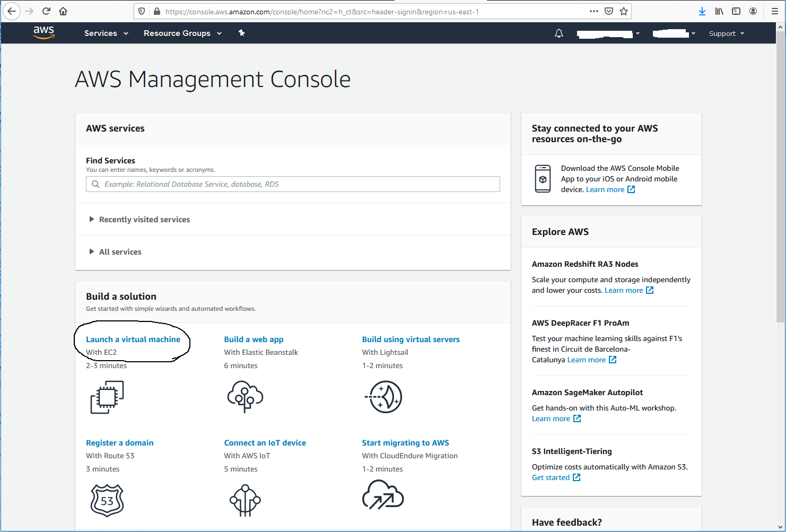Image resolution: width=786 pixels, height=532 pixels.
Task: Click the browser Back arrow
Action: click(x=12, y=11)
